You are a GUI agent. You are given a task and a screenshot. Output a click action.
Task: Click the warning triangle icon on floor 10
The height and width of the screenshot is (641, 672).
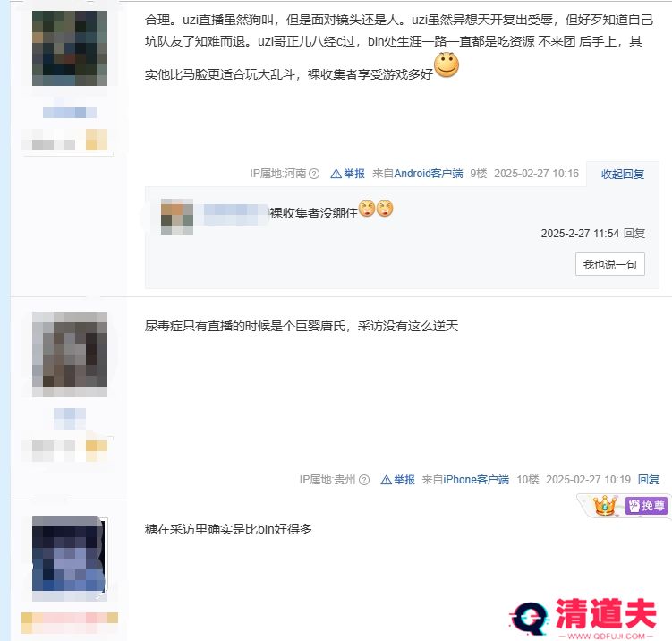pyautogui.click(x=387, y=480)
